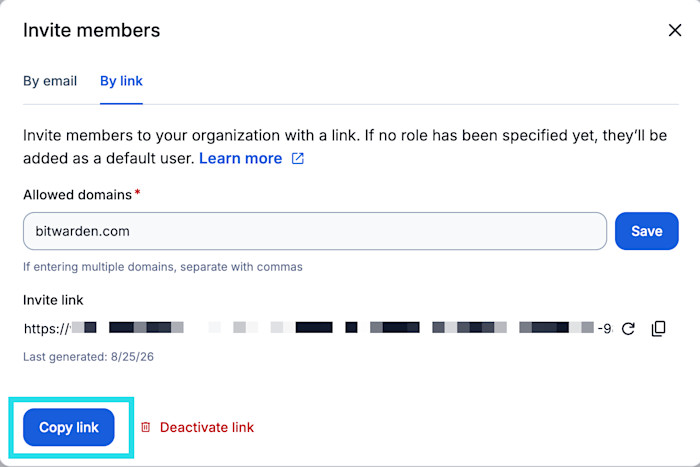Click the Invite link section label
This screenshot has height=467, width=700.
53,300
